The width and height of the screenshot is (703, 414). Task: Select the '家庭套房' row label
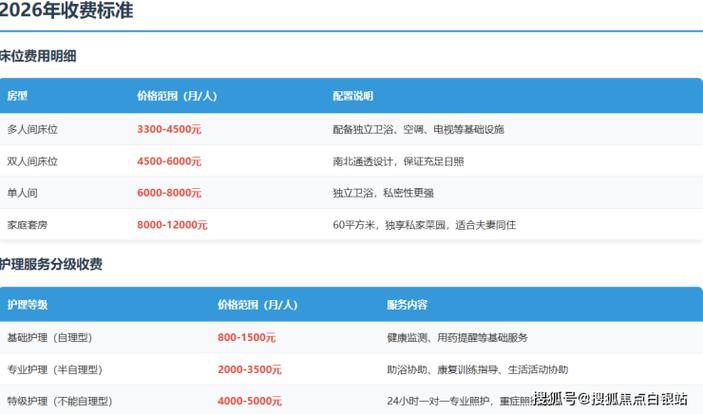(27, 225)
